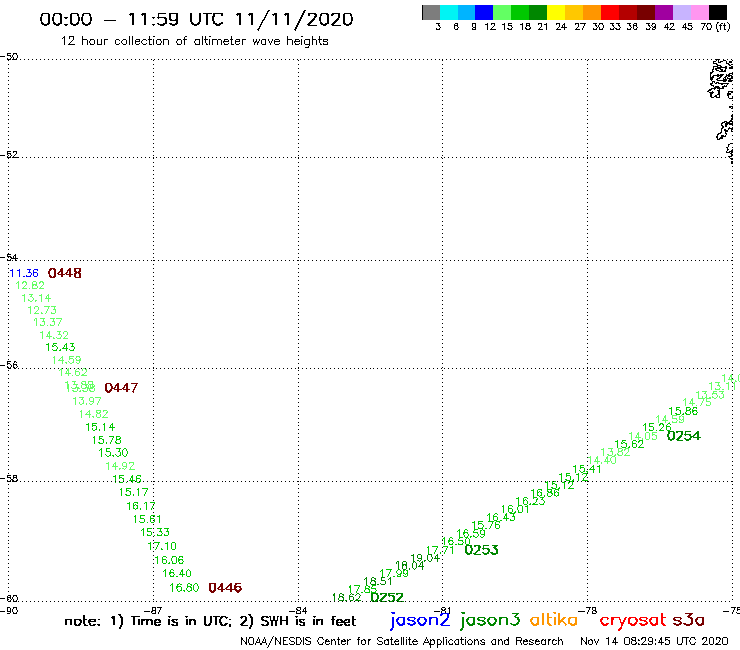Select the 17.71 wave height reading
This screenshot has height=650, width=740.
(440, 550)
